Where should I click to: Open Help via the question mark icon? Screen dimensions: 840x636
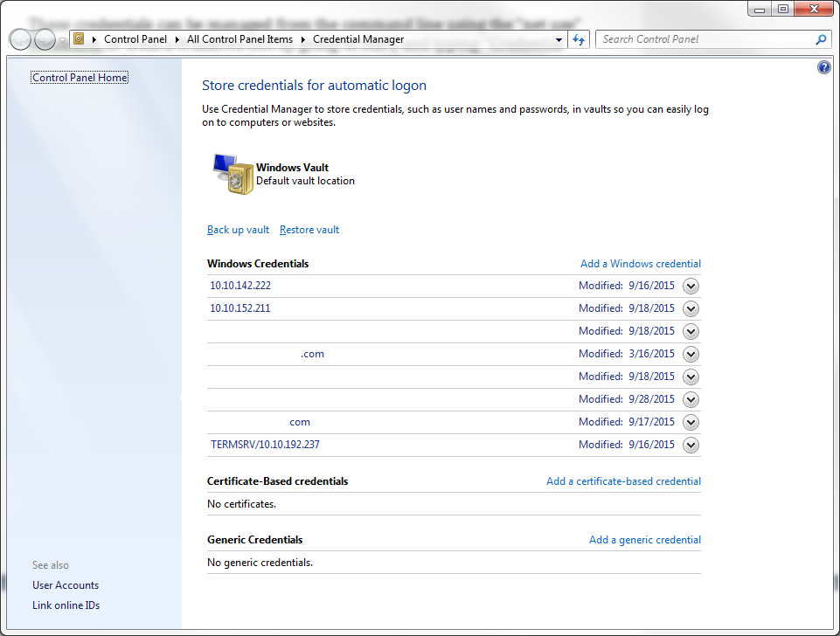pyautogui.click(x=823, y=67)
